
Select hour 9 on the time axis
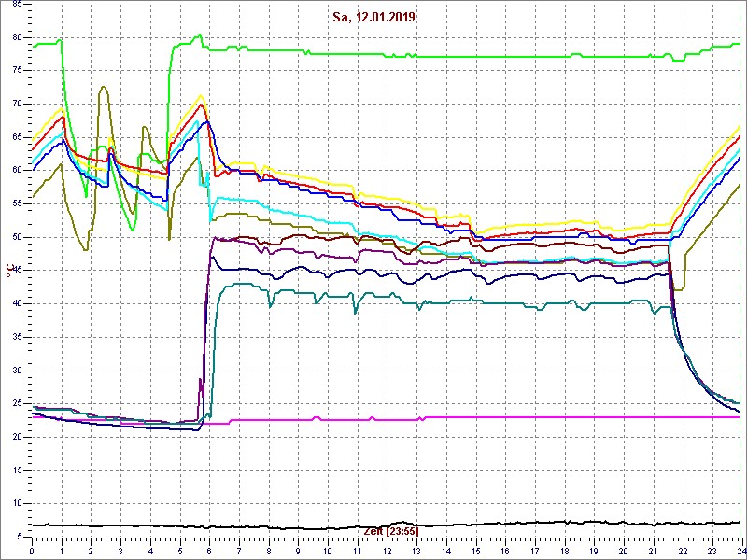[298, 551]
